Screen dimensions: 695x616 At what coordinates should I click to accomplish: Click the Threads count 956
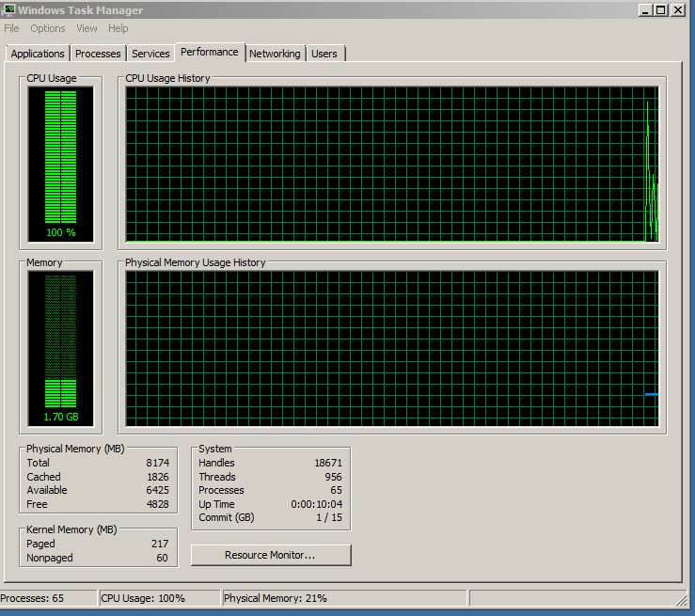coord(333,477)
